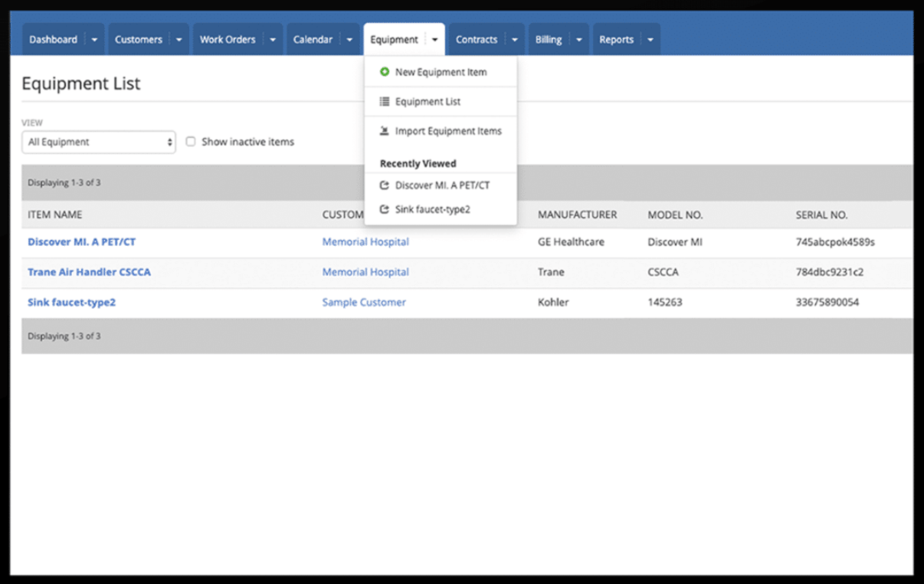Viewport: 924px width, 584px height.
Task: Choose Equipment List from the dropdown menu
Action: 429,101
